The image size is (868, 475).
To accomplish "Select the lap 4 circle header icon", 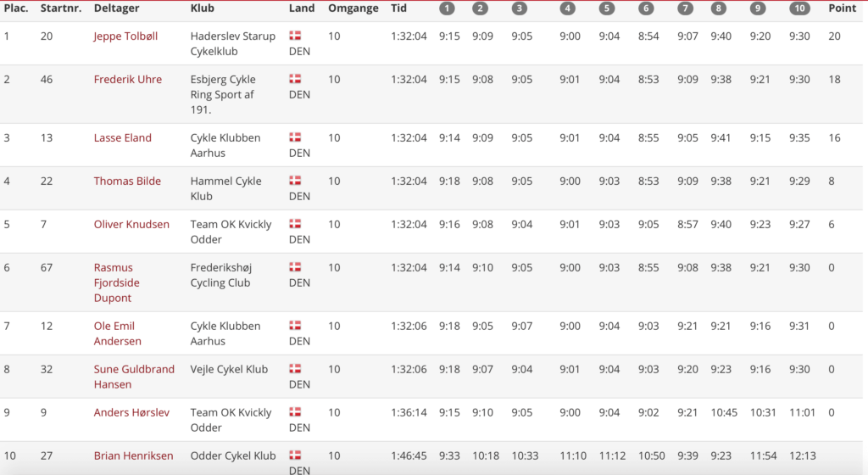I will [567, 8].
